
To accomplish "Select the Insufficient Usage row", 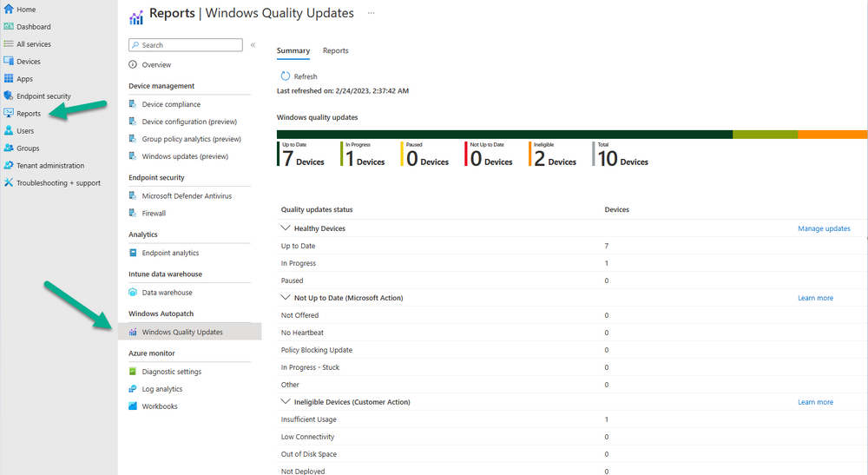I will pyautogui.click(x=572, y=419).
